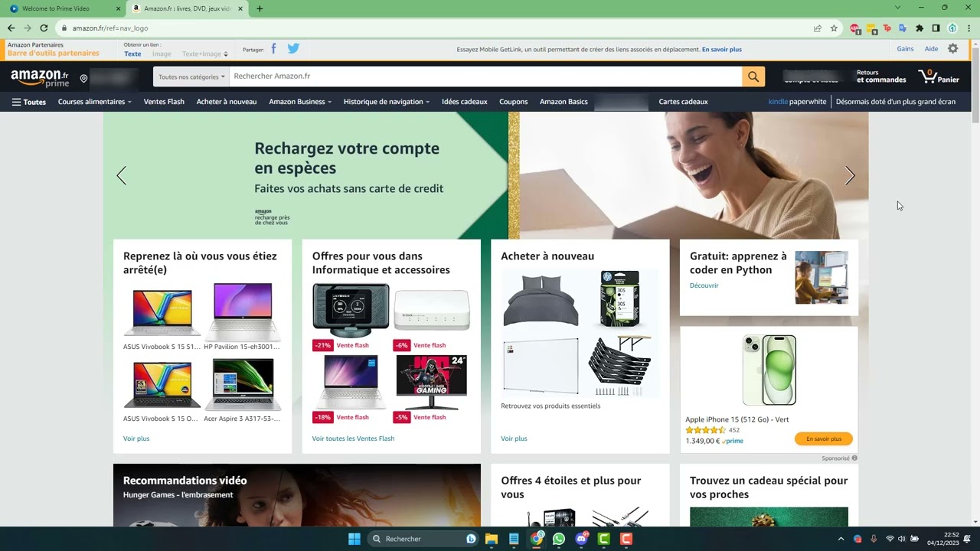Open the Chrome three-dot menu
980x551 pixels.
(969, 28)
